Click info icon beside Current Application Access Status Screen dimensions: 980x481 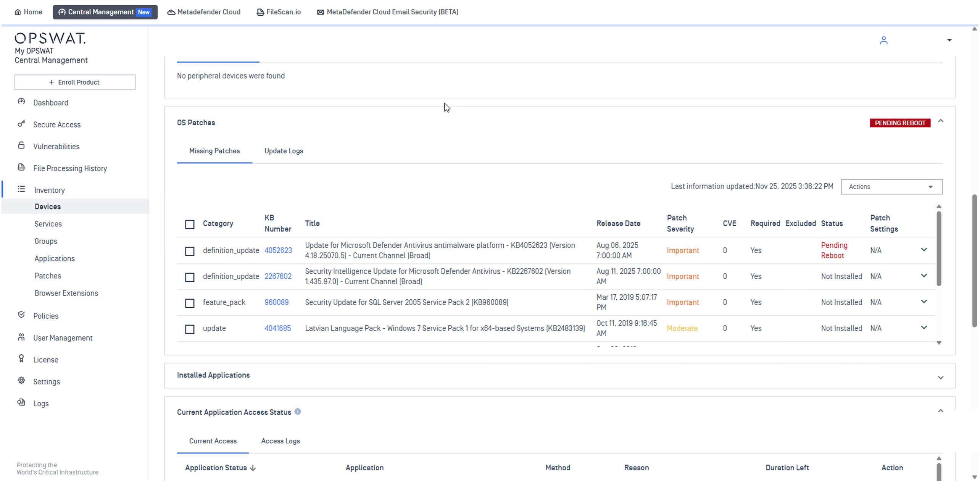(298, 412)
